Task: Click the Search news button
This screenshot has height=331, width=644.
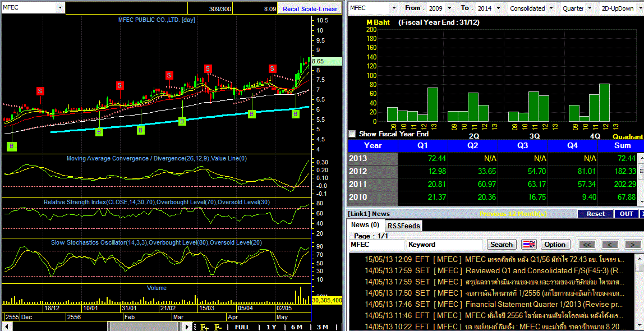Action: click(502, 245)
